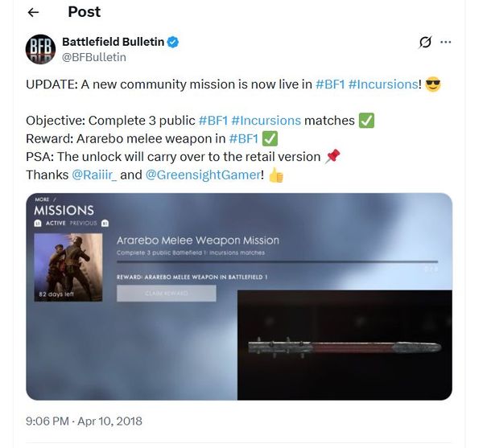Viewport: 483px width, 448px height.
Task: Click the back arrow icon
Action: tap(33, 12)
